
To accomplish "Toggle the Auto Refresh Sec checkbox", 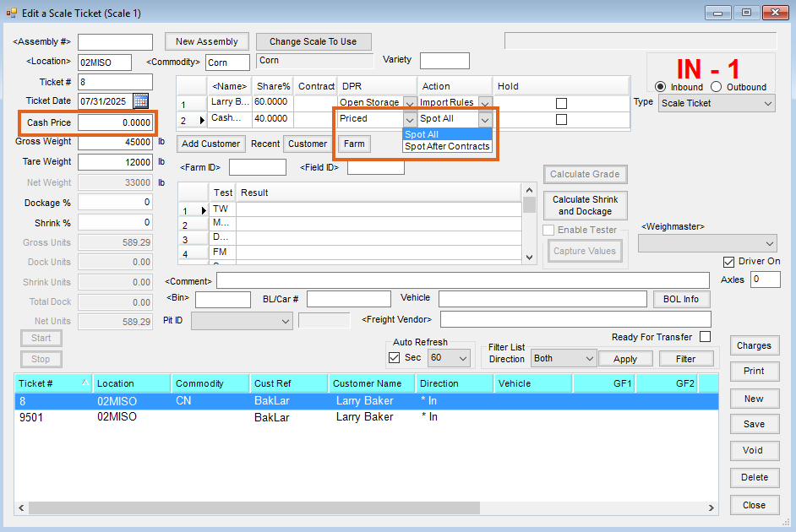I will pyautogui.click(x=394, y=357).
